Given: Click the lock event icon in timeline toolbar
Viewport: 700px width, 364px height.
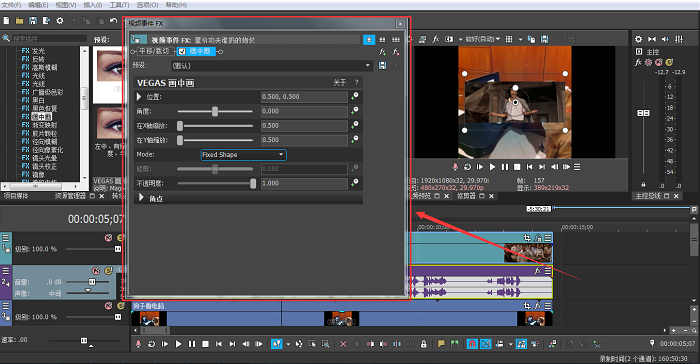Looking at the screenshot, I should [424, 344].
